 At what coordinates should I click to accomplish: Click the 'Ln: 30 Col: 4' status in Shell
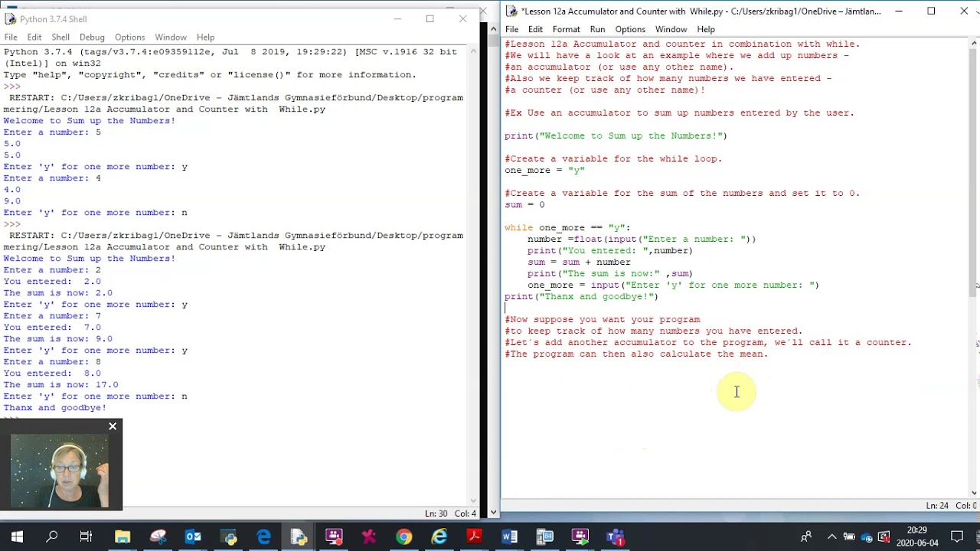tap(450, 514)
